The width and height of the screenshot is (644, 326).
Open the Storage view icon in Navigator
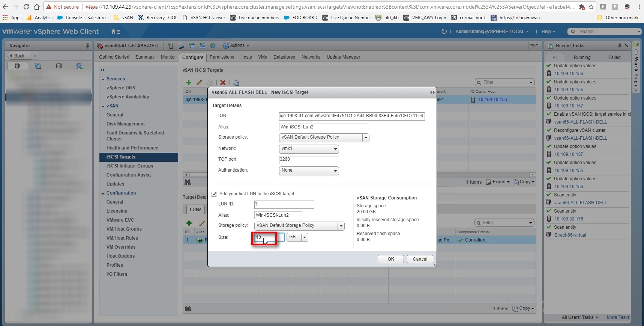pyautogui.click(x=59, y=66)
